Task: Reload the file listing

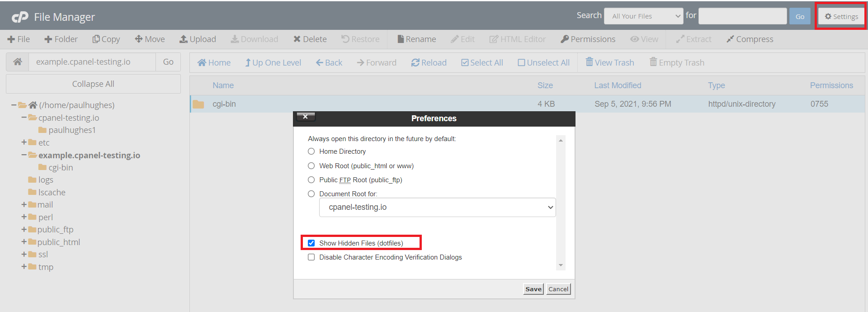Action: point(429,63)
